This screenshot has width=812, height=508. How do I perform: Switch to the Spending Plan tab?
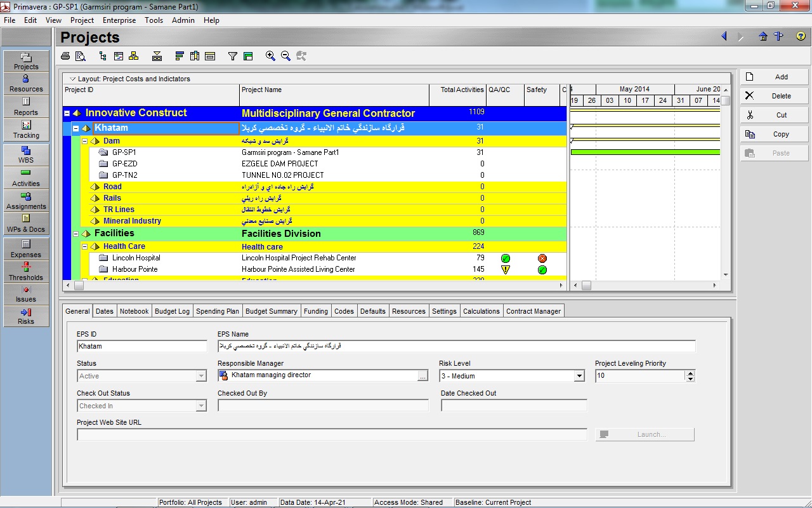click(218, 311)
